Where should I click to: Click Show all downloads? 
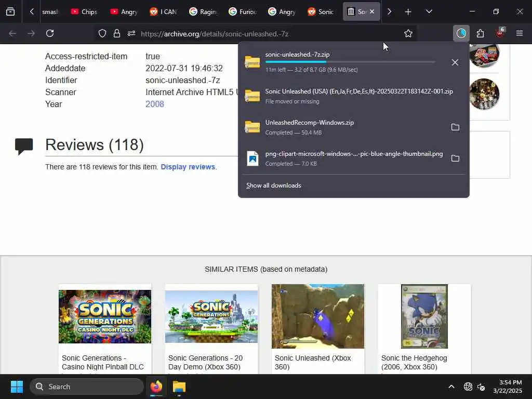tap(274, 185)
